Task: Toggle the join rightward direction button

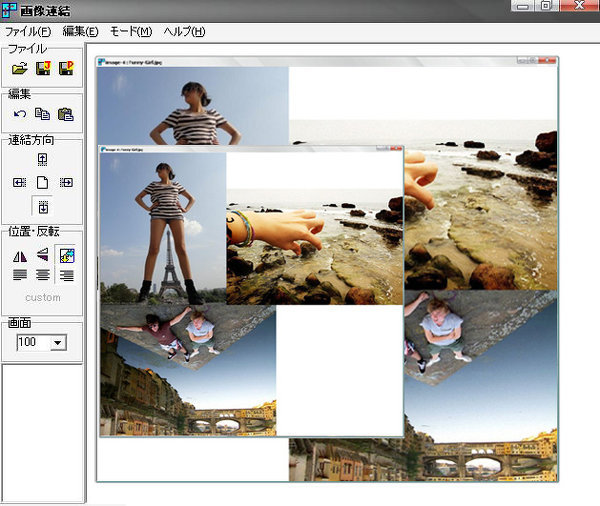Action: coord(66,182)
